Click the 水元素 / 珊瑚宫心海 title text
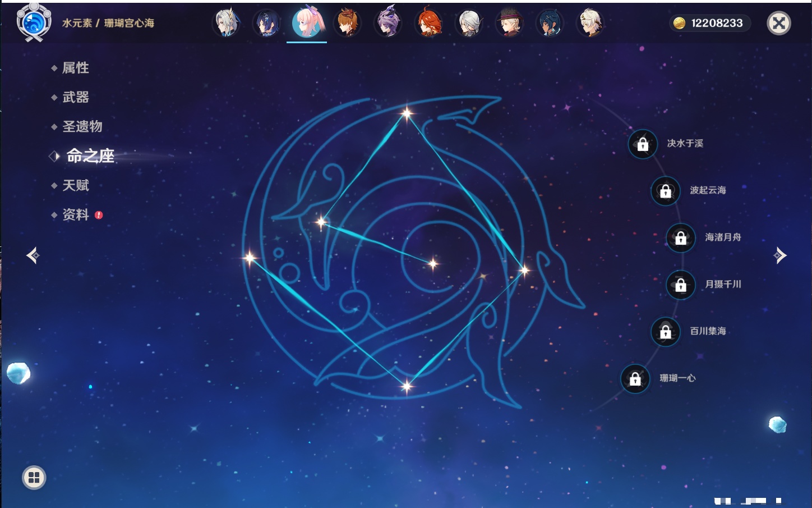812x508 pixels. pos(108,23)
